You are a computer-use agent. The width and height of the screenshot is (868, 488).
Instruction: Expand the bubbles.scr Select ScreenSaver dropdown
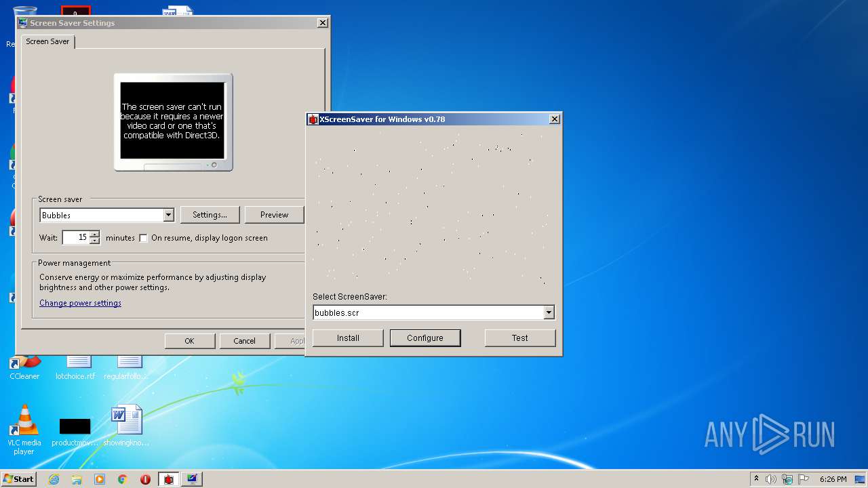pos(549,312)
